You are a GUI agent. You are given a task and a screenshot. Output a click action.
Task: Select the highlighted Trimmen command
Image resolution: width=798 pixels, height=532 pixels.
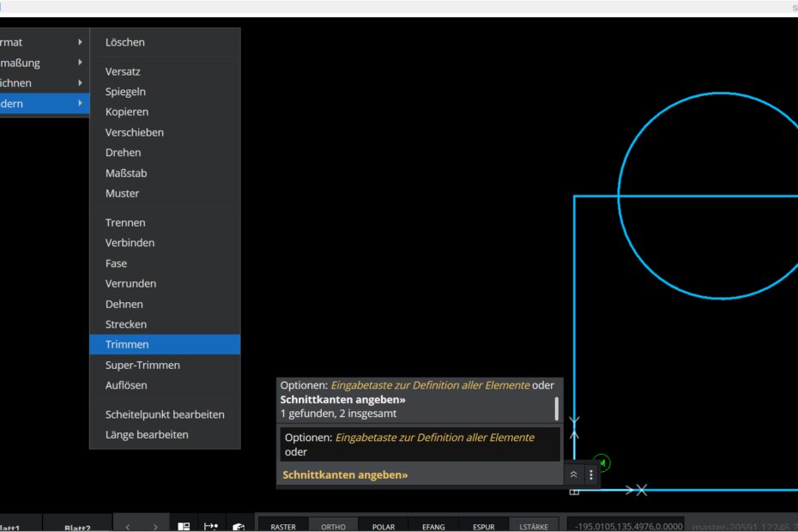(x=165, y=345)
